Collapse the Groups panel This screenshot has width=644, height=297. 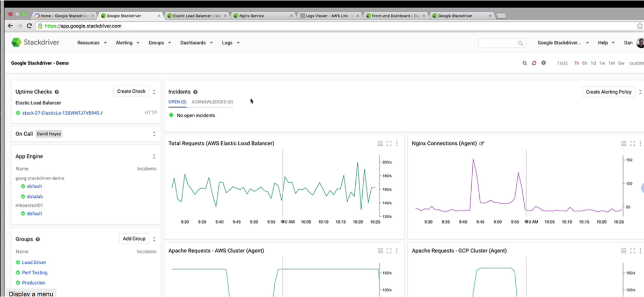[154, 239]
